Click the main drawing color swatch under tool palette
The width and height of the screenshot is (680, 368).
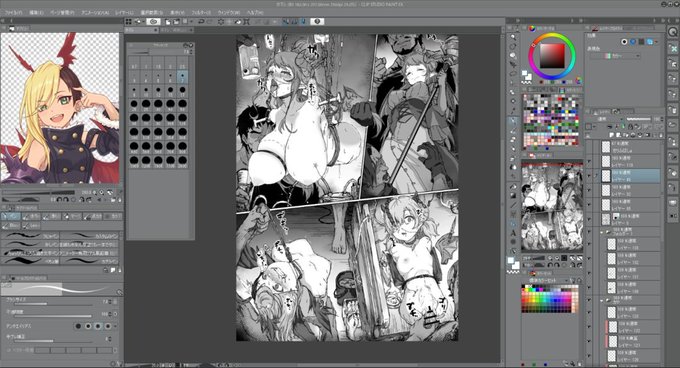[511, 261]
